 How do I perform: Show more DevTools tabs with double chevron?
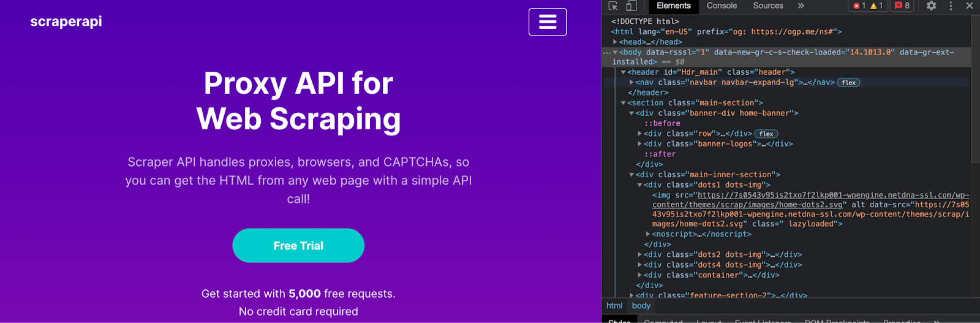pos(801,6)
